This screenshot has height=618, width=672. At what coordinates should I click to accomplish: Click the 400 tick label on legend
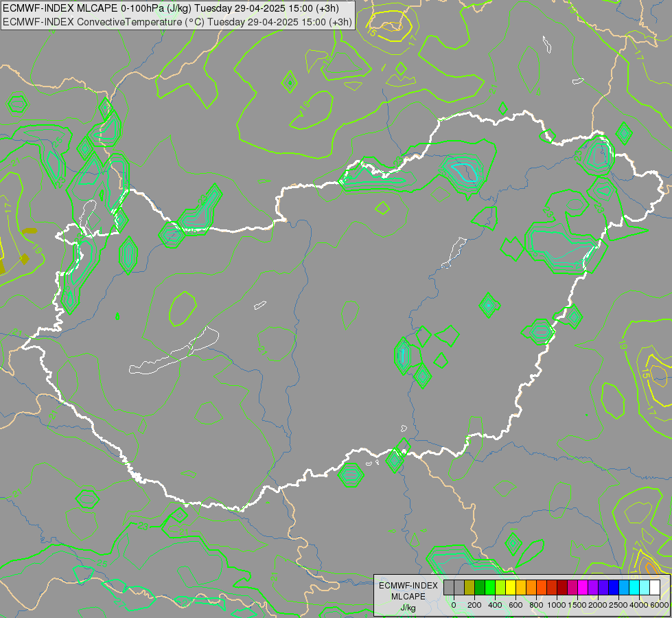(495, 605)
